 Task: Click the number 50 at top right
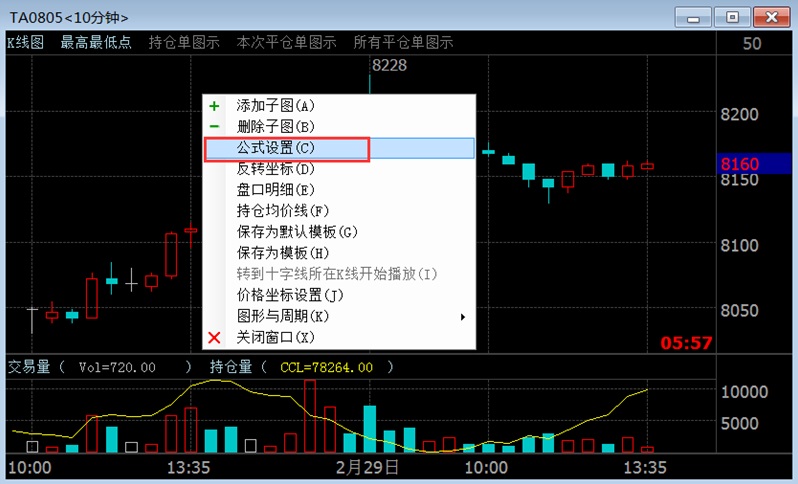(x=752, y=43)
